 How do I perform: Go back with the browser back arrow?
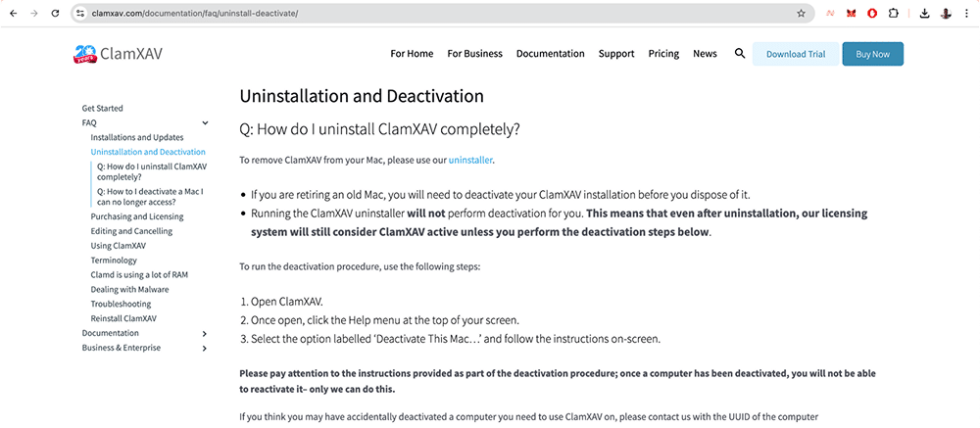pyautogui.click(x=14, y=13)
